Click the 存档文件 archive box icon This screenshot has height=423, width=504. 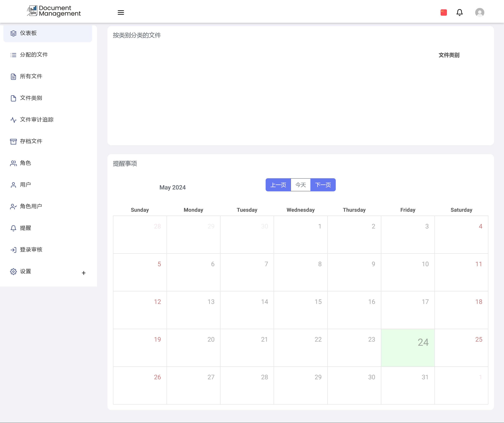13,141
